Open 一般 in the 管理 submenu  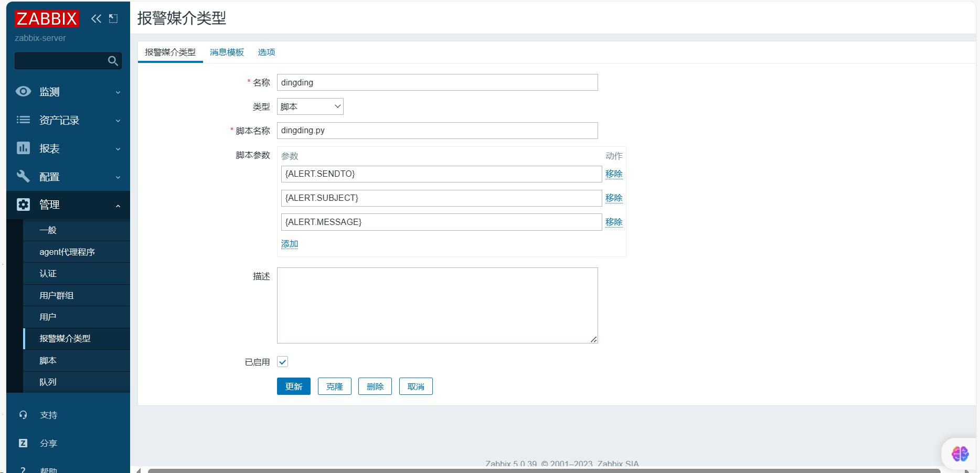point(77,230)
